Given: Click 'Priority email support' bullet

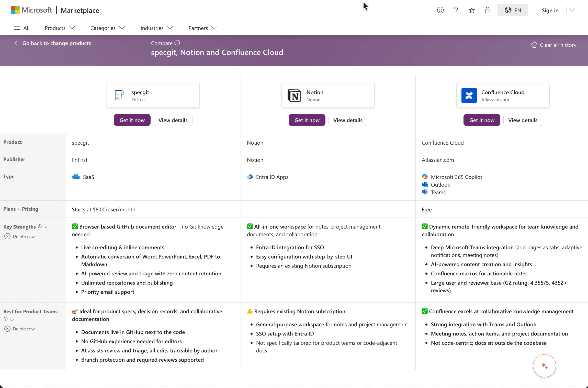Looking at the screenshot, I should tap(108, 292).
